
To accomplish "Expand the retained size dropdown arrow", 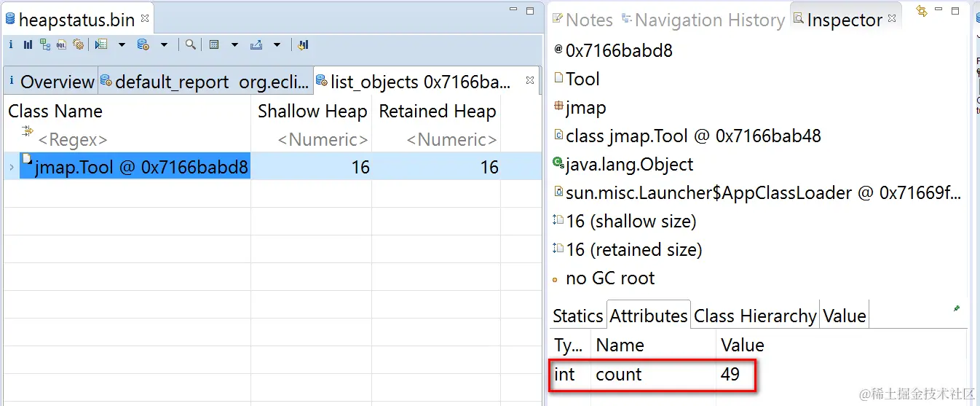I will [x=234, y=44].
